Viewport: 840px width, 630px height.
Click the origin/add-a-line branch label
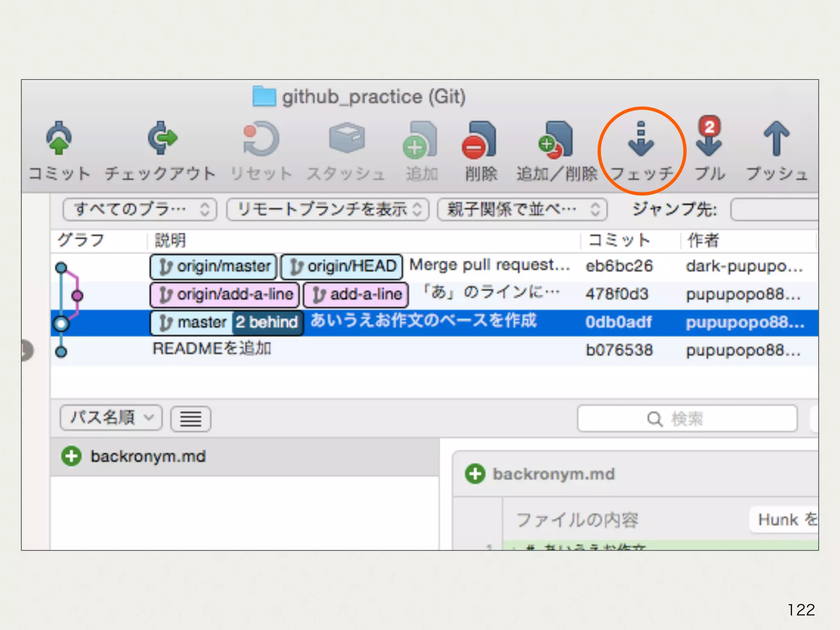click(224, 294)
